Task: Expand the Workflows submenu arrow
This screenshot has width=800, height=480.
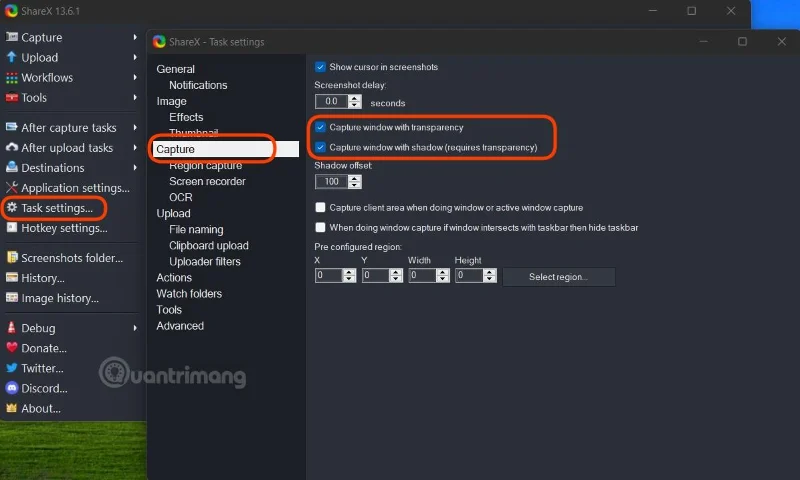Action: (135, 78)
